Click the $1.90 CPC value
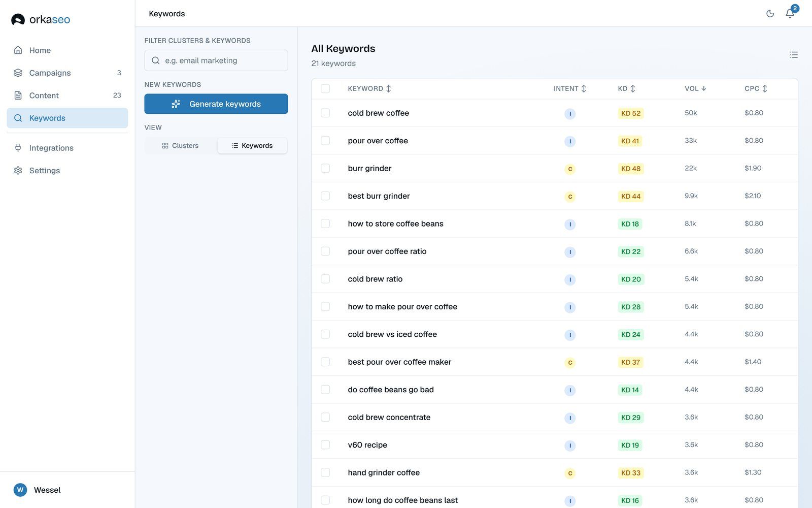 click(753, 168)
